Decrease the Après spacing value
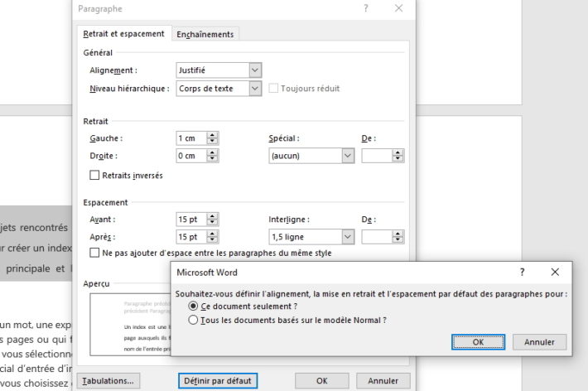 tap(212, 239)
